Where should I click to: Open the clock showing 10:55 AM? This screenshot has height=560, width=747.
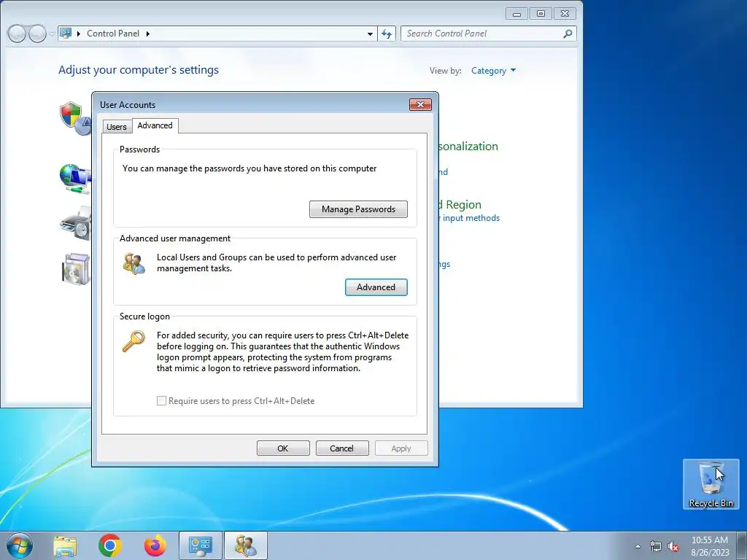point(710,546)
